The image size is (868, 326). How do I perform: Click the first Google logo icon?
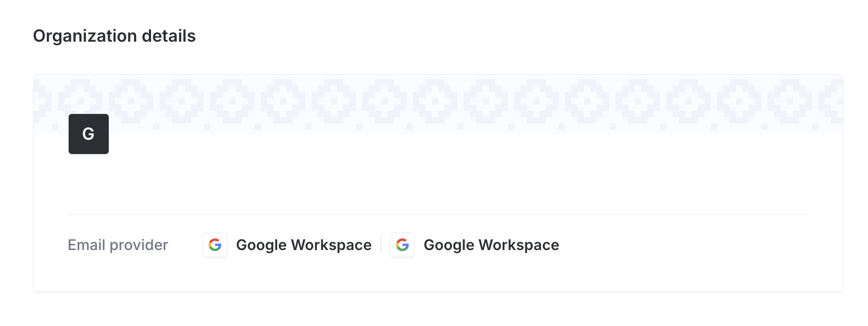coord(215,245)
